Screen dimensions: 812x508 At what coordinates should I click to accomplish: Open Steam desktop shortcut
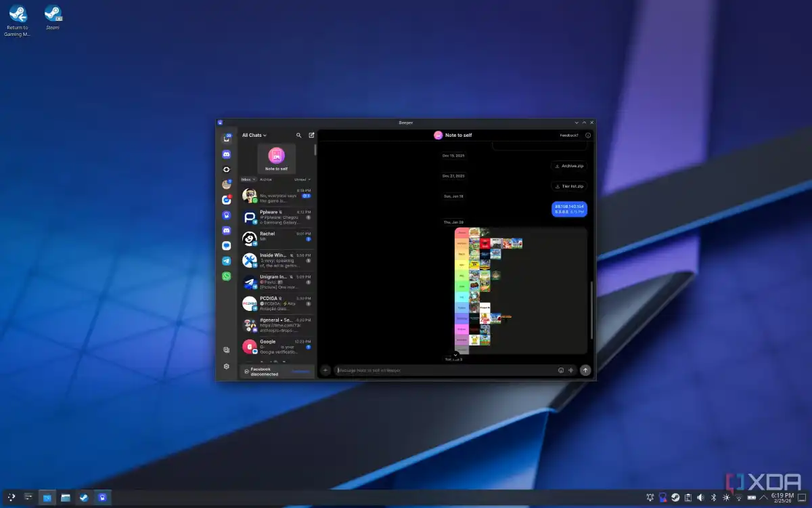[53, 18]
